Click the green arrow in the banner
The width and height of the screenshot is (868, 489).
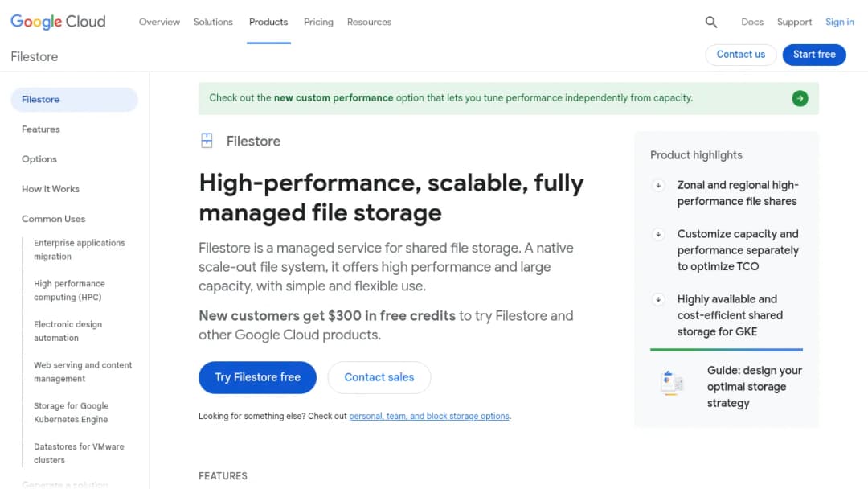click(800, 99)
